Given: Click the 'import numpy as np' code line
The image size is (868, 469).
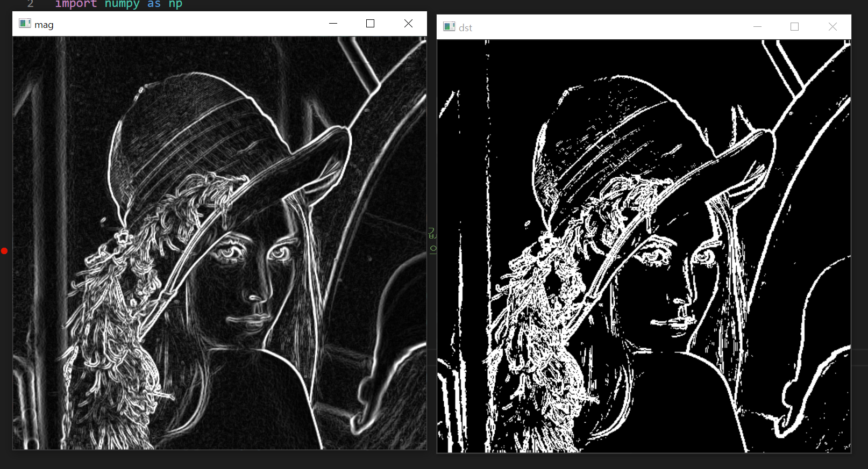Looking at the screenshot, I should (x=118, y=4).
